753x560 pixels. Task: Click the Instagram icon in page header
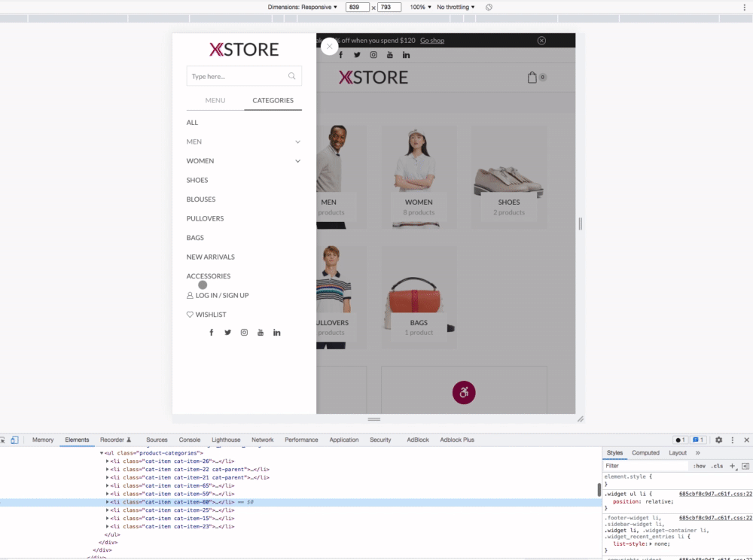(x=373, y=55)
